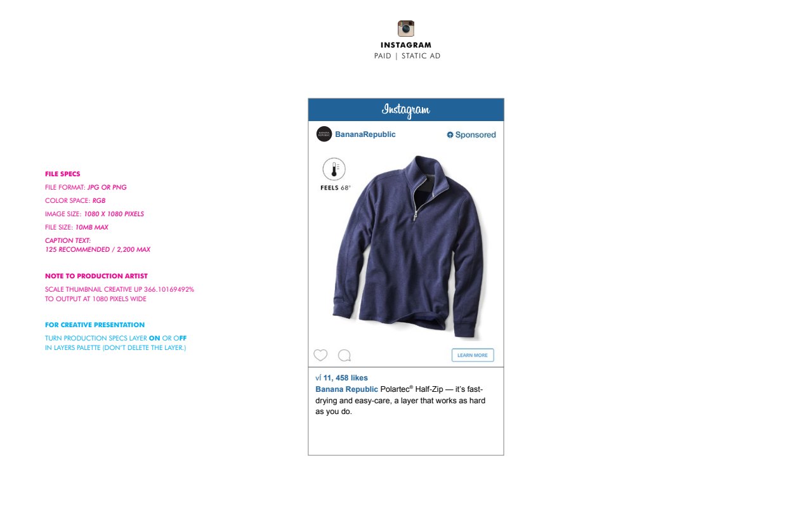Click the Polartec Half-Zip caption text
Viewport: 812px width, 525px height.
click(x=401, y=400)
